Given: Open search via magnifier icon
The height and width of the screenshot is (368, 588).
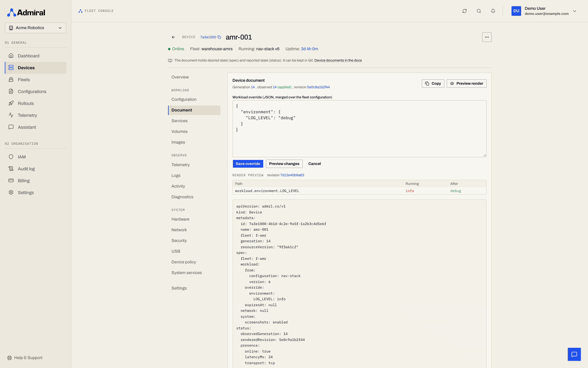Looking at the screenshot, I should pos(479,11).
